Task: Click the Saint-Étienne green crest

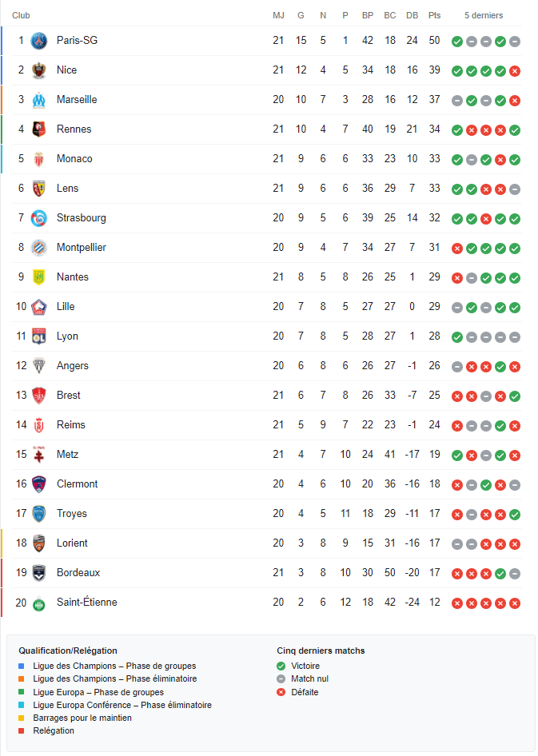Action: click(x=39, y=603)
